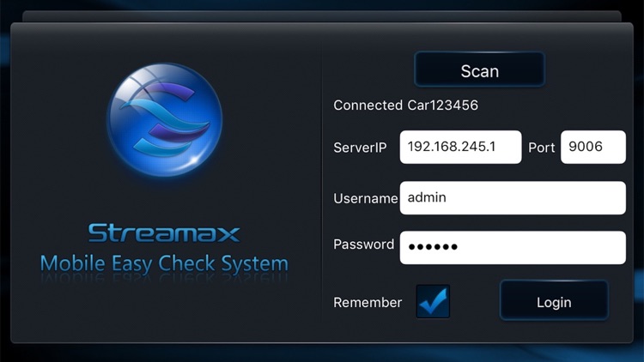The image size is (644, 362).
Task: Click the 'Connected Car123456' status text
Action: [x=406, y=105]
